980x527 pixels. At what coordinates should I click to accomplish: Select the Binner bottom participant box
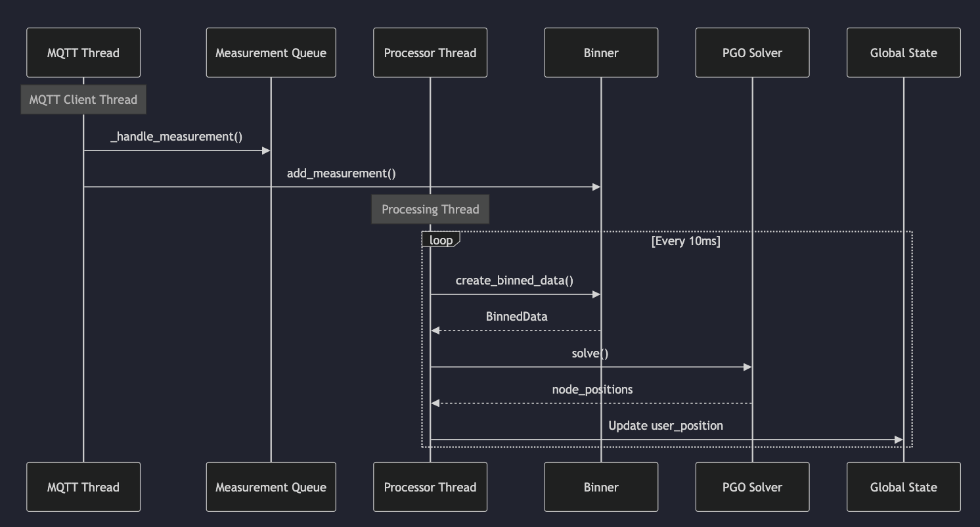[x=600, y=487]
